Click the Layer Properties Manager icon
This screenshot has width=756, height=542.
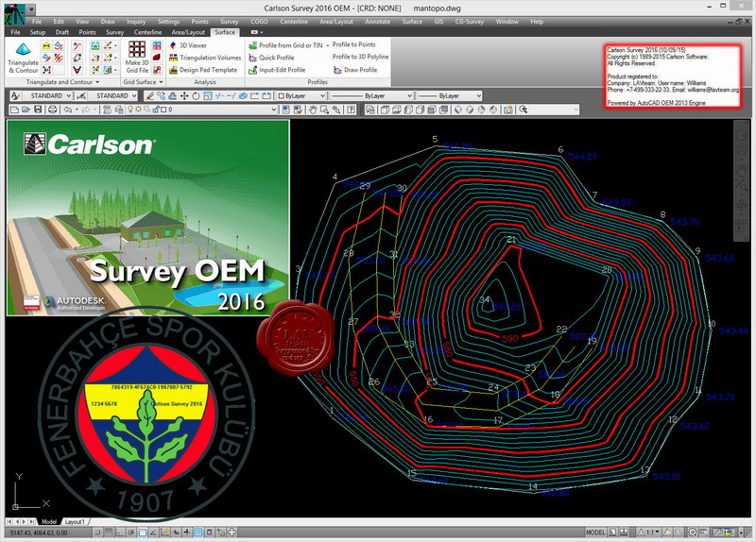[x=107, y=110]
